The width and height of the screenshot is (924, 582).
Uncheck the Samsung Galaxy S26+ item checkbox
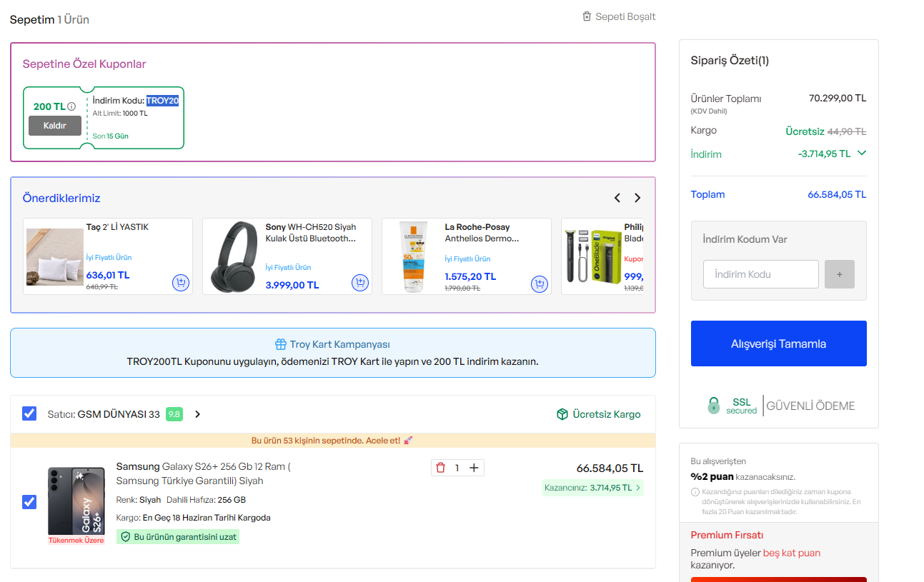pos(29,502)
